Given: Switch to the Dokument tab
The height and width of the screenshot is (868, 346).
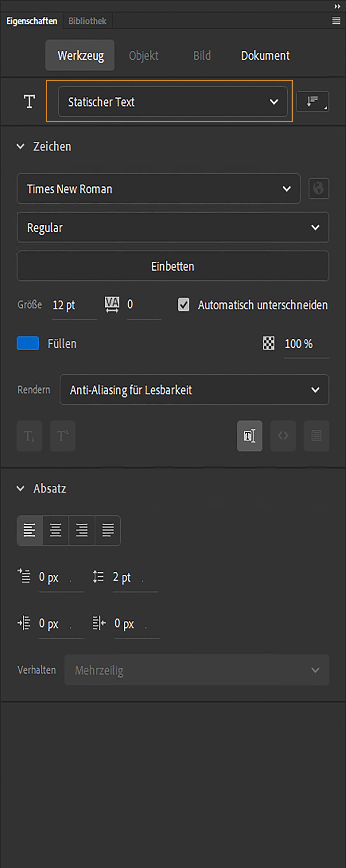Looking at the screenshot, I should [265, 55].
